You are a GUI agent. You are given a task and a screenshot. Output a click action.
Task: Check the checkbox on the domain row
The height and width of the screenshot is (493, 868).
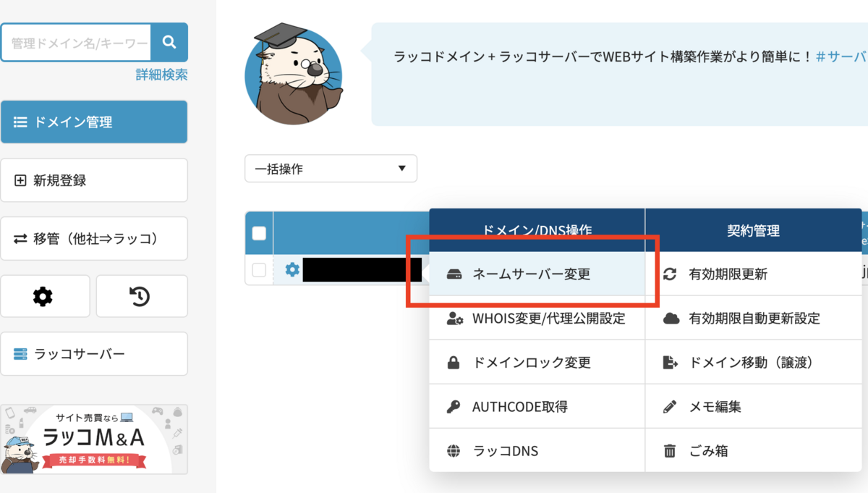(258, 269)
